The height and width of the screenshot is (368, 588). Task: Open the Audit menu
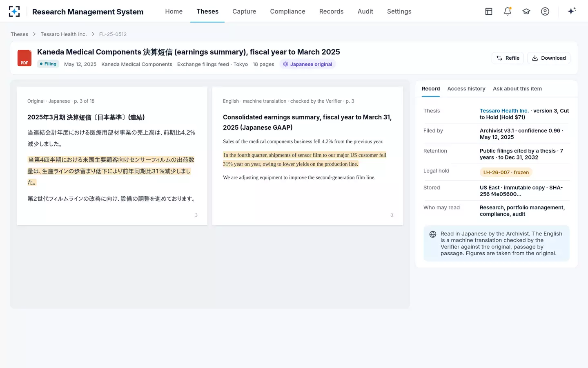pos(365,11)
